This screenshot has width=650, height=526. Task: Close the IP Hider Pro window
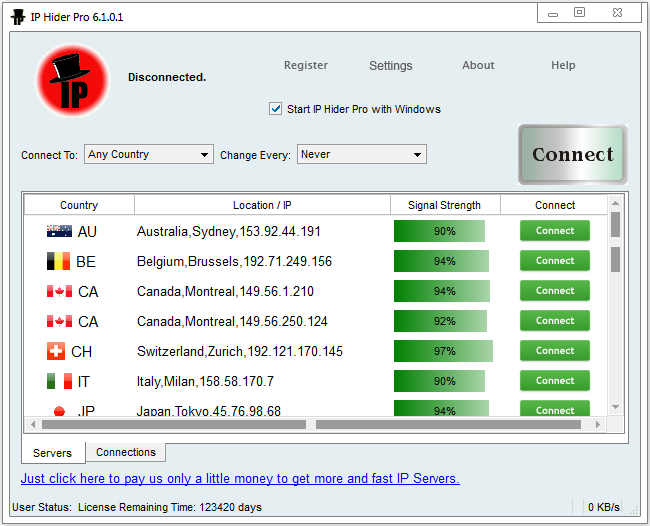(617, 12)
